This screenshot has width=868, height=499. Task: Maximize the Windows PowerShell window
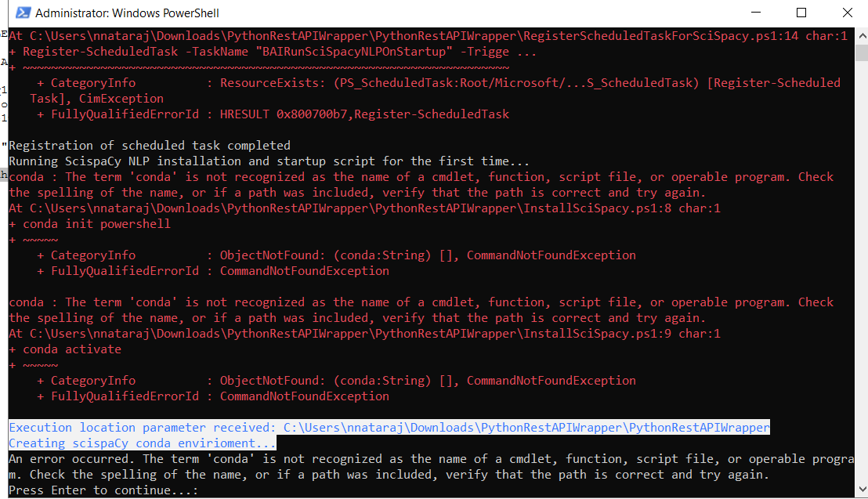pos(801,13)
